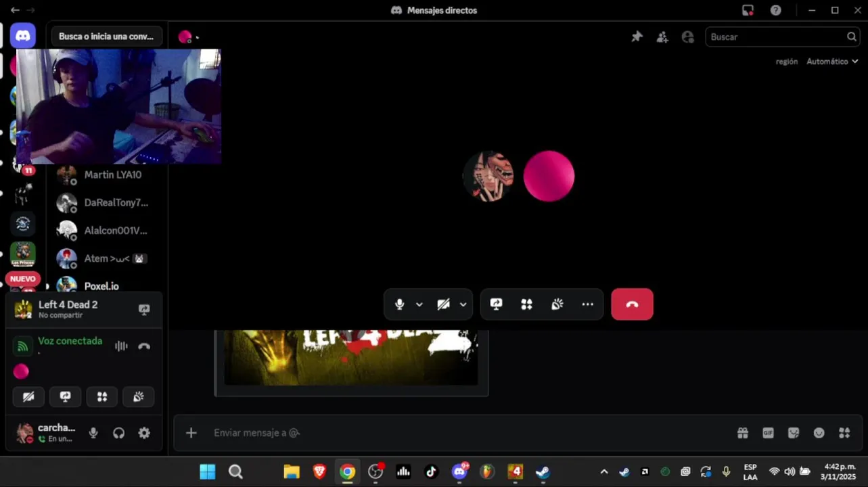Toggle noise suppression waveform icon

[x=121, y=346]
